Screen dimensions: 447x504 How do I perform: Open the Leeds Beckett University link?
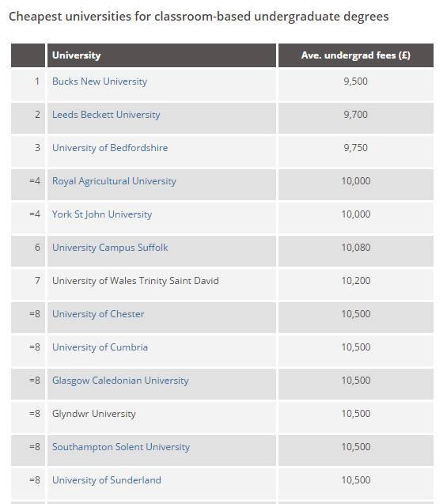point(106,115)
